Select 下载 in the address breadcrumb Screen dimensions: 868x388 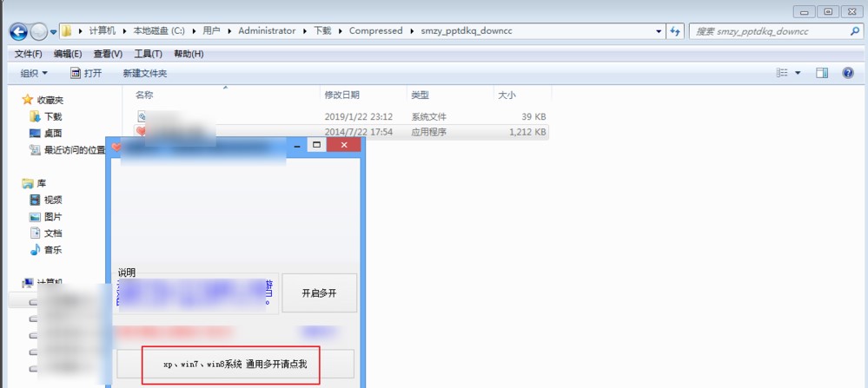pos(322,31)
